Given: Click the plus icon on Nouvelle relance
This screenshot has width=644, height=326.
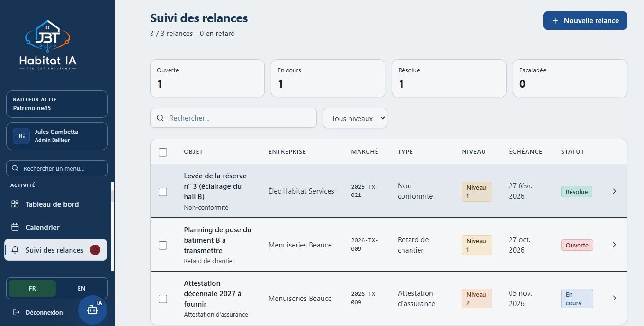Looking at the screenshot, I should click(x=555, y=21).
